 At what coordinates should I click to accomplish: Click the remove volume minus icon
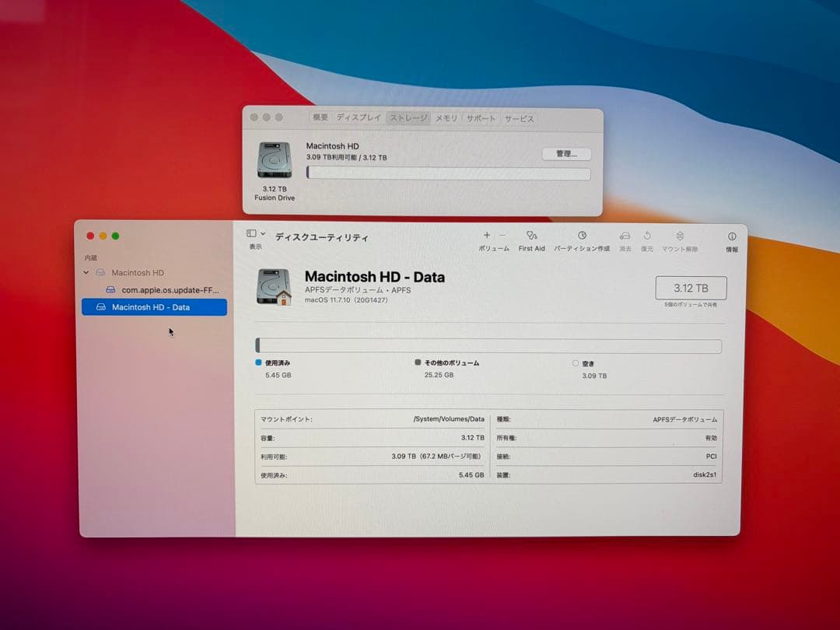point(502,236)
